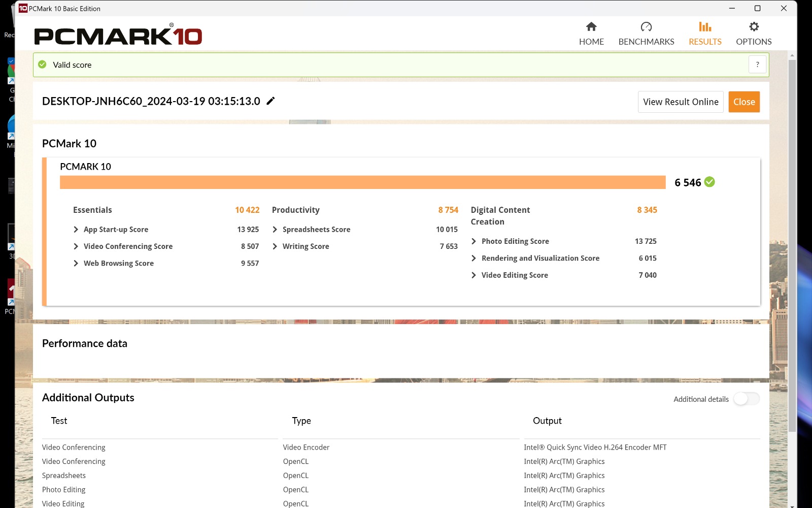Viewport: 812px width, 508px height.
Task: Expand the Photo Editing Score row
Action: [474, 241]
